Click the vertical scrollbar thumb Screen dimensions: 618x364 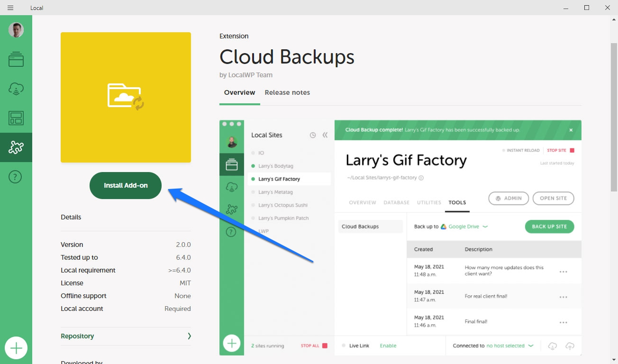point(614,116)
